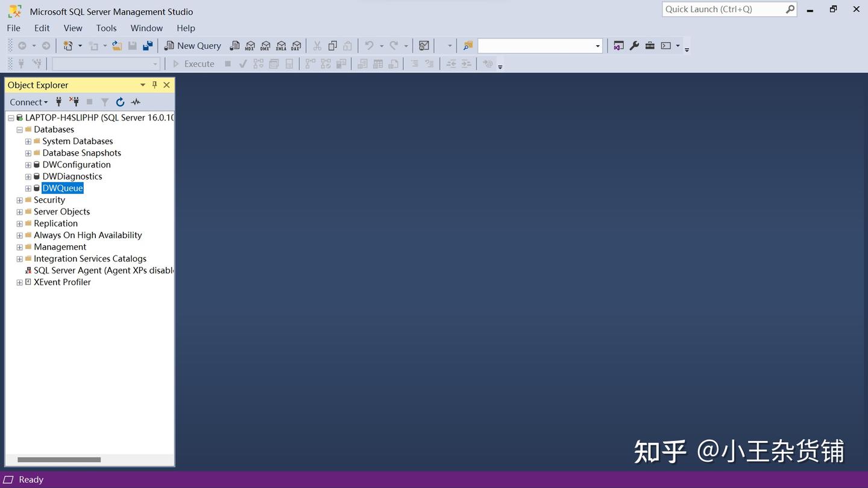Open Activity Monitor from Object Explorer toolbar
Screen dimensions: 868x488
pos(136,102)
